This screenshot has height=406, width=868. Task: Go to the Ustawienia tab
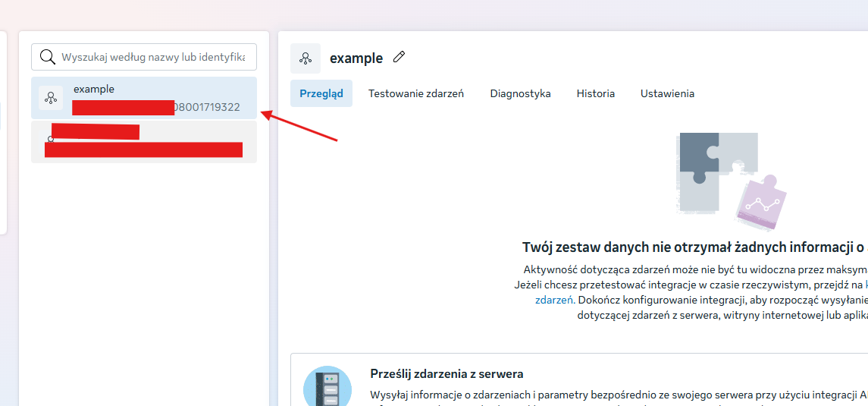pos(668,93)
